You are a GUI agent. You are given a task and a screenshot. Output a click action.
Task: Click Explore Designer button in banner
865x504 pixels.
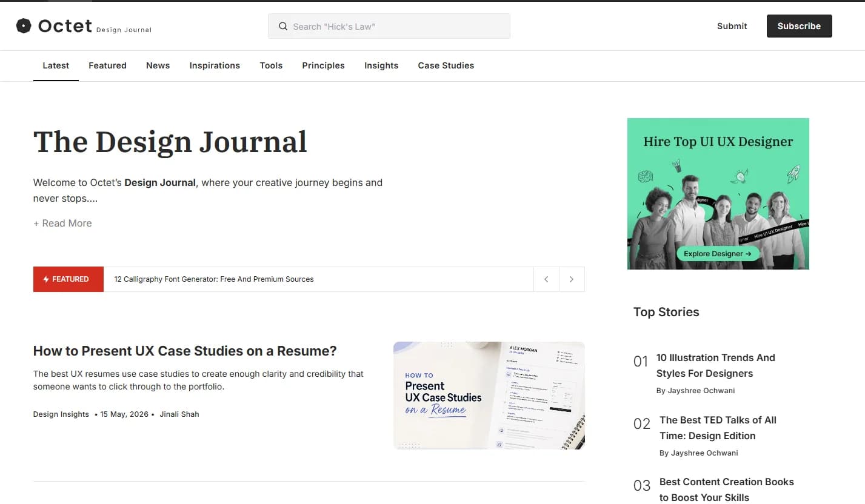718,254
